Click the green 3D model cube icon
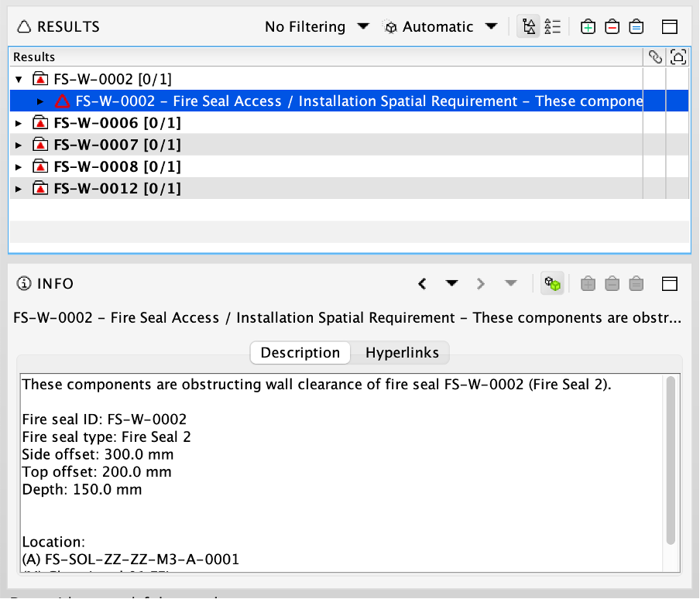 tap(552, 283)
